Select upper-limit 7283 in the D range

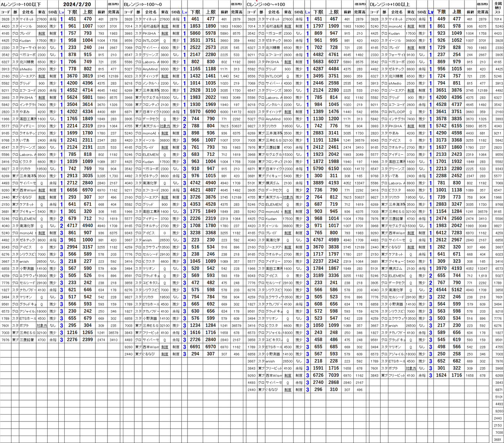(x=457, y=233)
